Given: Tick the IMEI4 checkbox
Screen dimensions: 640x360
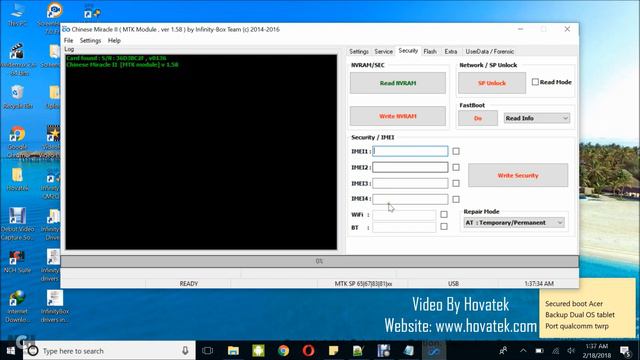Looking at the screenshot, I should pos(456,199).
